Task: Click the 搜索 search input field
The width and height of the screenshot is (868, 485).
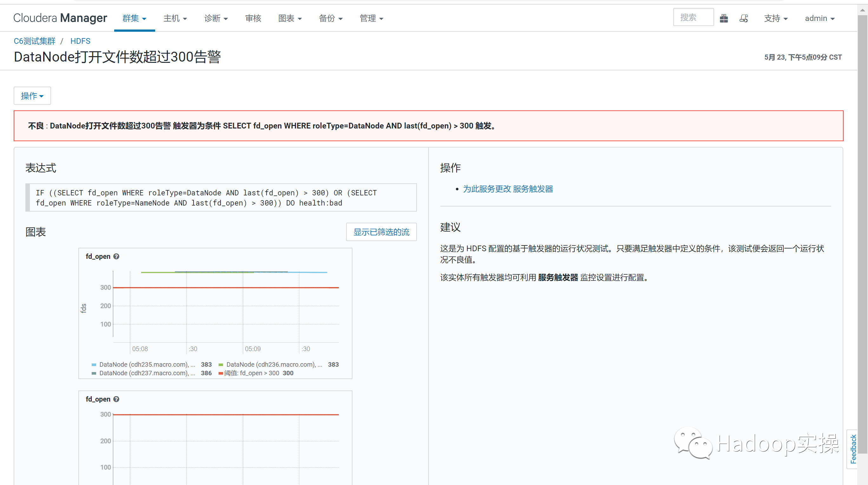Action: tap(693, 17)
